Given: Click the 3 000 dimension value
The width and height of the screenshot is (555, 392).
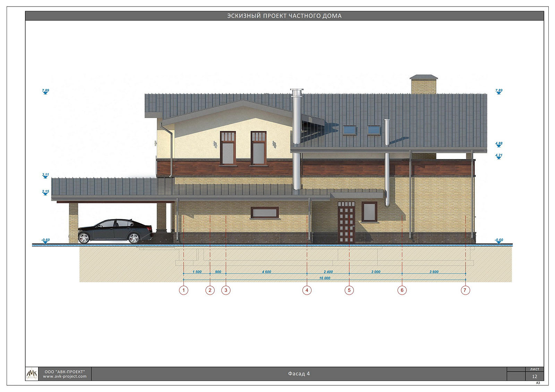Looking at the screenshot, I should (x=376, y=272).
